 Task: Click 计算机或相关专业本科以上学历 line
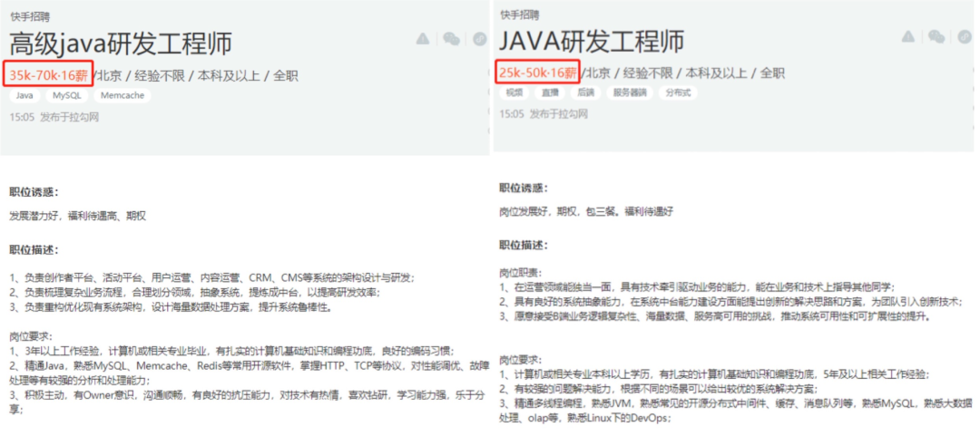pos(714,374)
